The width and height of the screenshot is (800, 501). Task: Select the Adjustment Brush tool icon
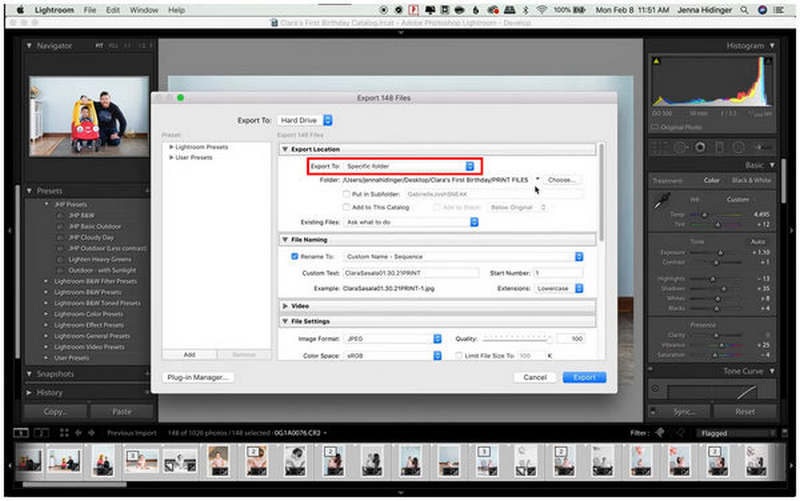(763, 147)
